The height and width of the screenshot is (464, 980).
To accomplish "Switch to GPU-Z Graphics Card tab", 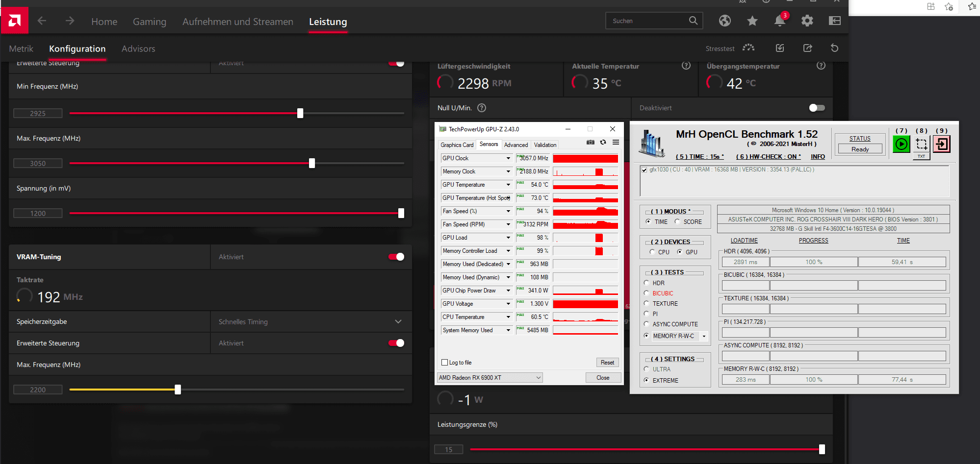I will coord(457,145).
